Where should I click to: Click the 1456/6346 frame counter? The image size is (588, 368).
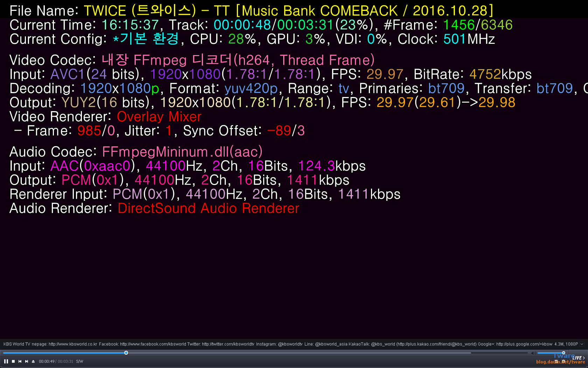click(478, 25)
